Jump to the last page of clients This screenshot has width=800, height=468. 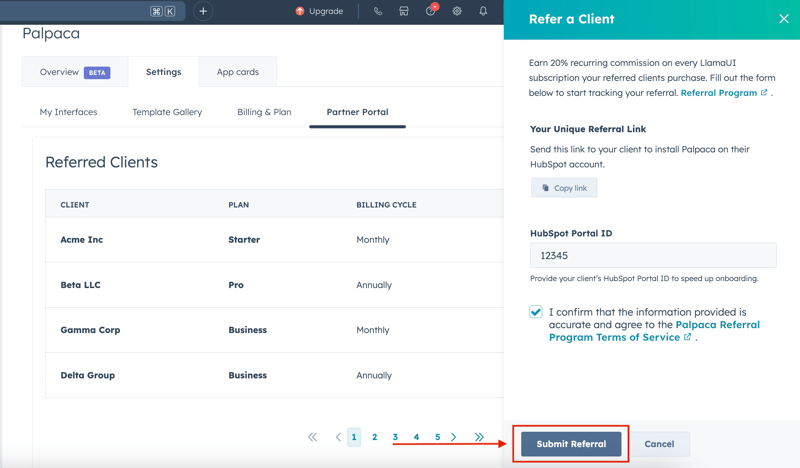(479, 437)
